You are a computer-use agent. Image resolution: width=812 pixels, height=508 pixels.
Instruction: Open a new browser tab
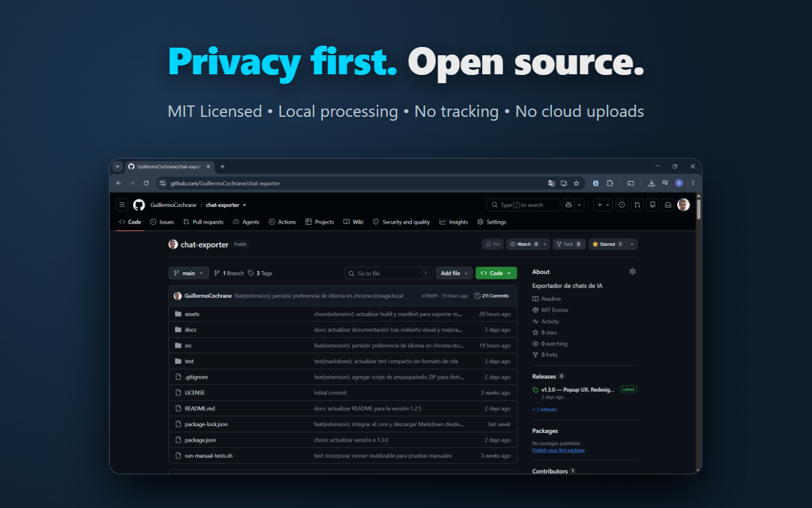[x=222, y=166]
